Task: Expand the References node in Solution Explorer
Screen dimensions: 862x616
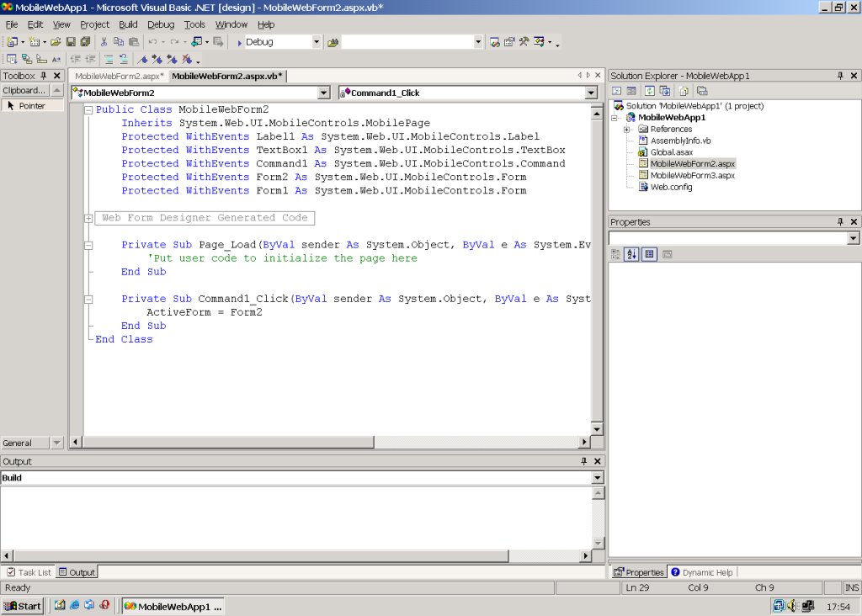Action: (x=626, y=130)
